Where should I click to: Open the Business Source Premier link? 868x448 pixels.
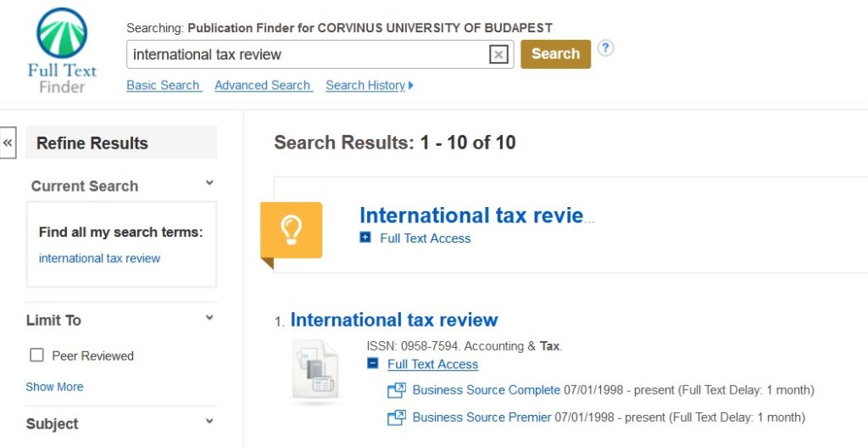click(482, 417)
